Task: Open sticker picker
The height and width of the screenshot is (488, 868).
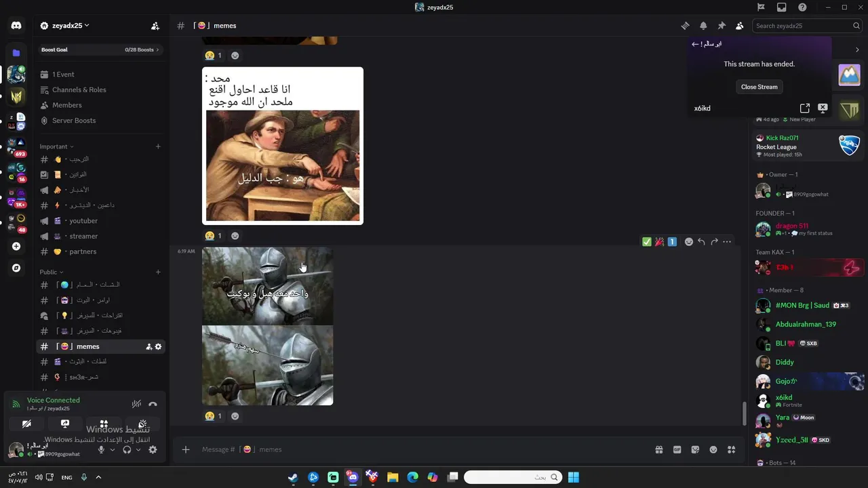Action: (x=695, y=449)
